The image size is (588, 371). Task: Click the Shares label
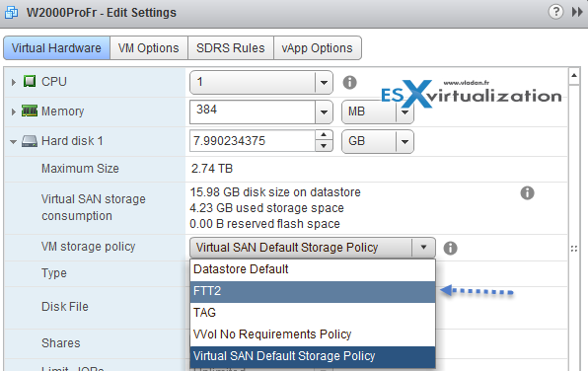[61, 342]
